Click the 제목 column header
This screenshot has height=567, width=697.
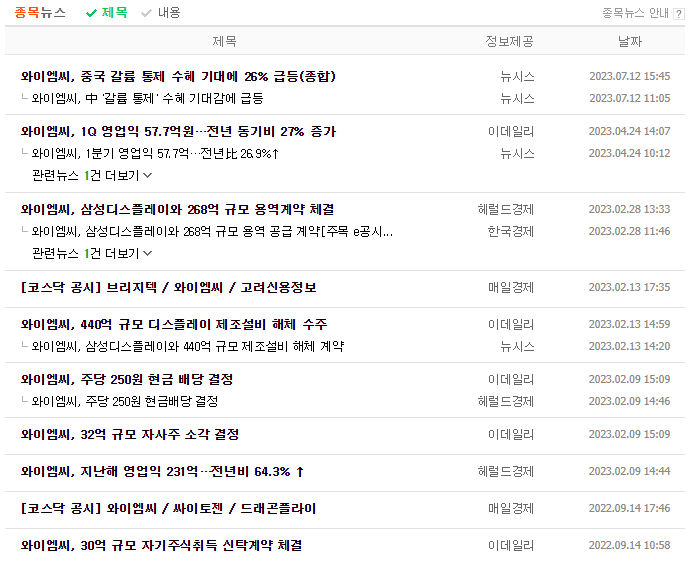click(224, 41)
